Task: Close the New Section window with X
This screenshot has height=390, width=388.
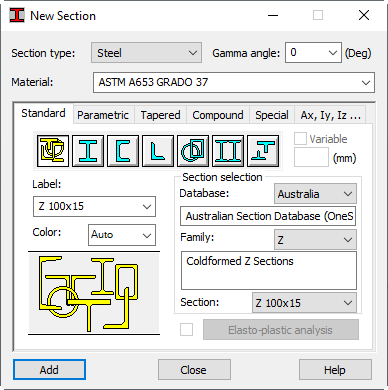Action: pyautogui.click(x=364, y=15)
